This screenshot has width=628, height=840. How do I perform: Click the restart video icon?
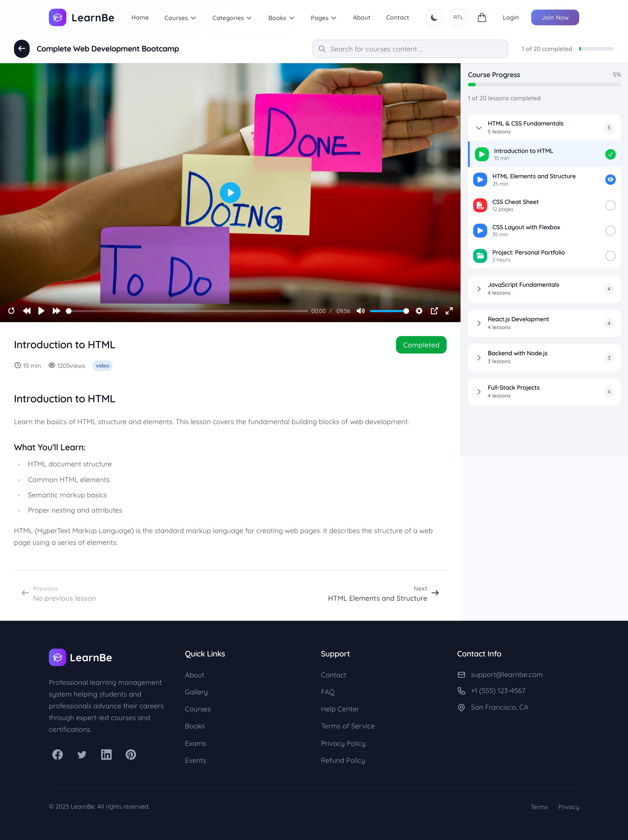pyautogui.click(x=11, y=311)
